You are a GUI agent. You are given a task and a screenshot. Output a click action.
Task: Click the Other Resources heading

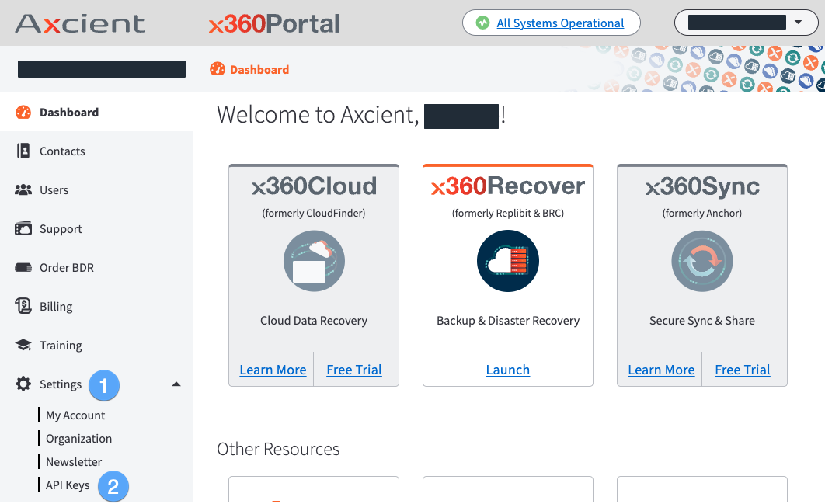click(278, 449)
